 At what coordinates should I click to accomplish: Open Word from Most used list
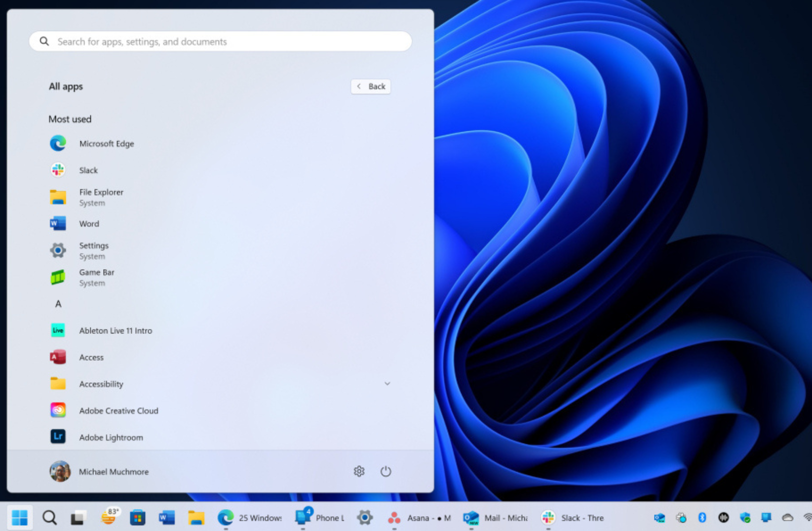pyautogui.click(x=89, y=223)
